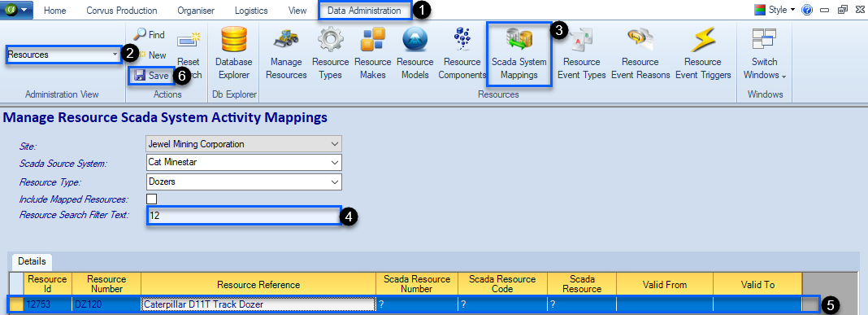Click the Reset Search action
Screen dimensions: 868x315
point(189,54)
